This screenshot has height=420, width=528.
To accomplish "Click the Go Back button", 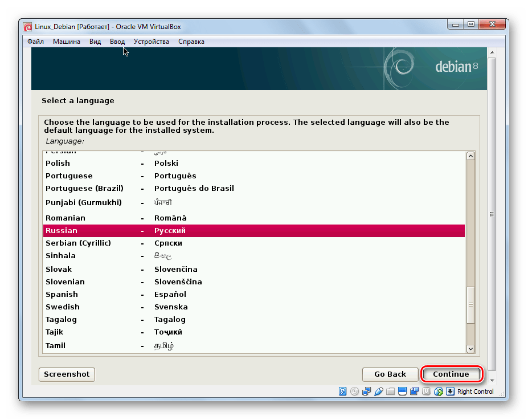I will coord(390,374).
